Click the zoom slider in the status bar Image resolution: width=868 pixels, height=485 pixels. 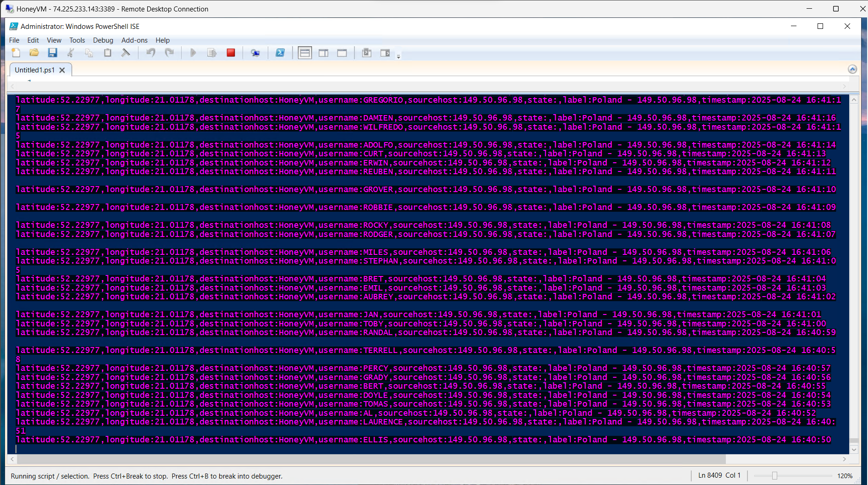(x=775, y=475)
